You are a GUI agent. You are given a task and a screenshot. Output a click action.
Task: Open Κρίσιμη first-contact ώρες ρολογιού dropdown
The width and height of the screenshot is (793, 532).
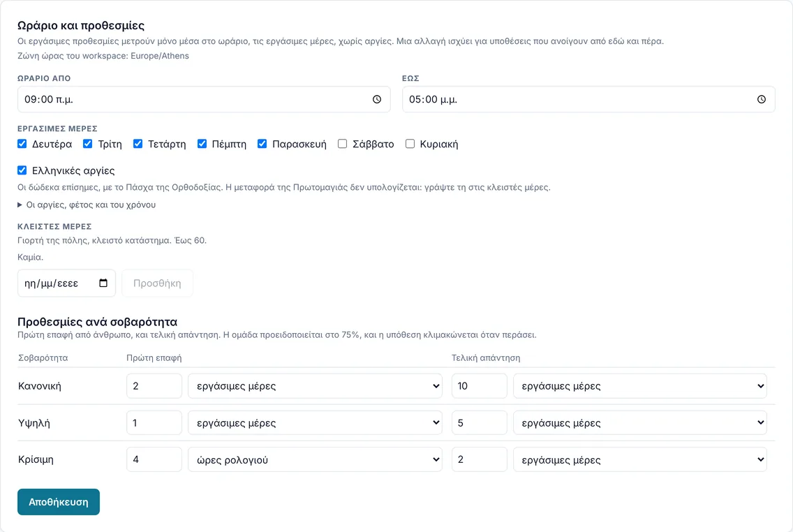pyautogui.click(x=315, y=459)
